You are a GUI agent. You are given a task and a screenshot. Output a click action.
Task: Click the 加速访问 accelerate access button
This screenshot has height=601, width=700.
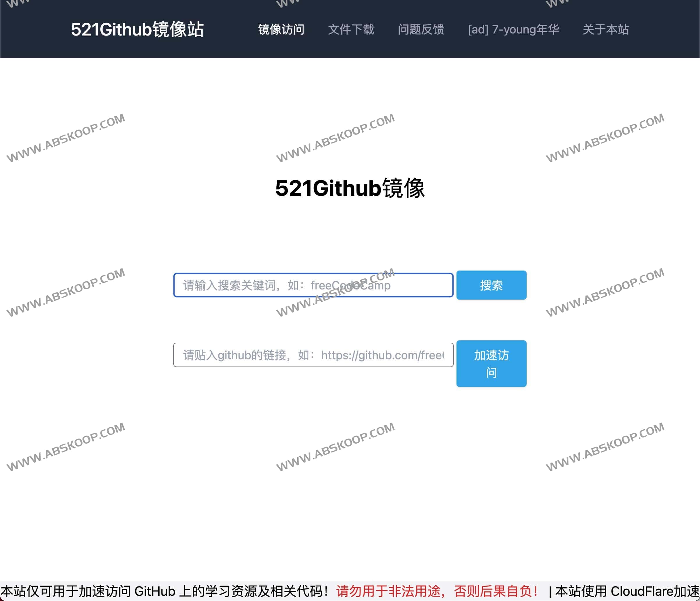491,363
